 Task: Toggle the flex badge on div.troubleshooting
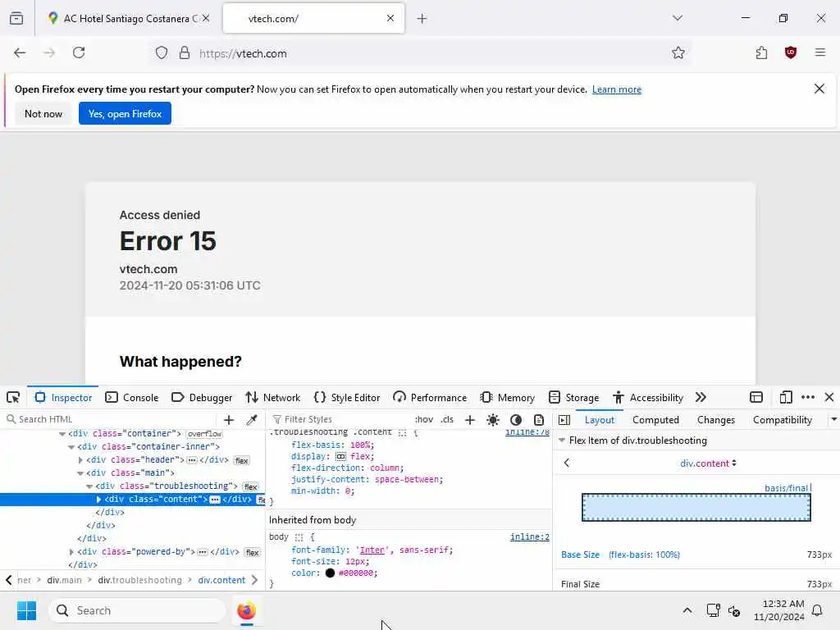(x=251, y=487)
